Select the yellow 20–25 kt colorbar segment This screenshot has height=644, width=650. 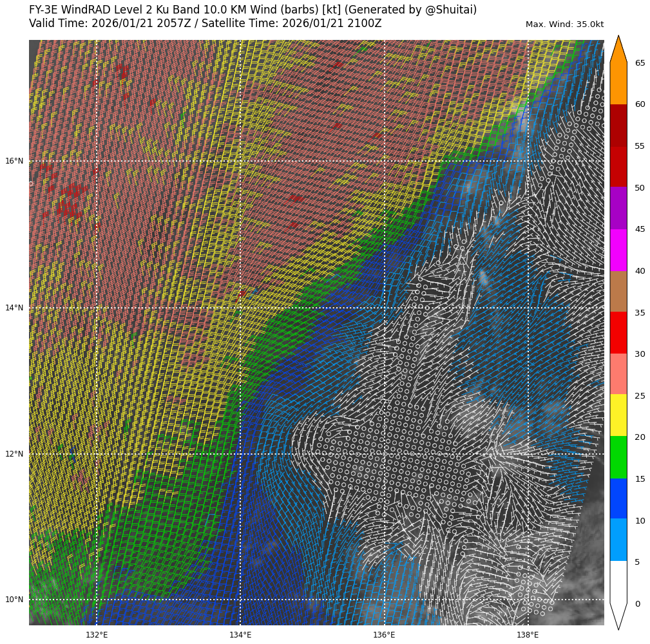point(618,415)
